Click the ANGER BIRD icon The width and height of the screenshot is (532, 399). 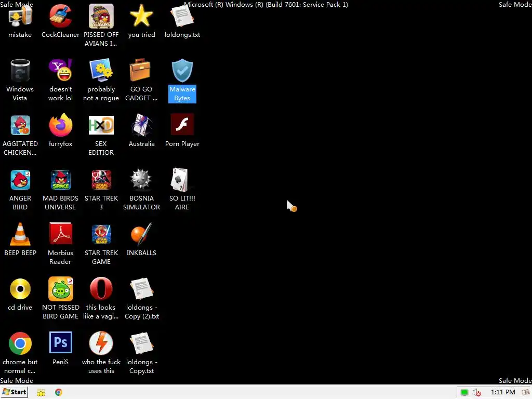coord(20,180)
